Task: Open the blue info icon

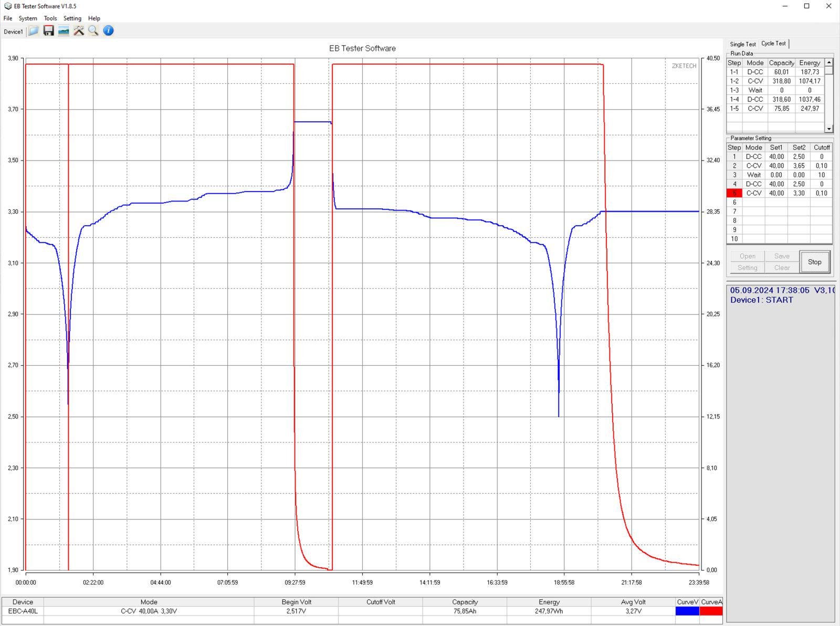Action: tap(108, 31)
